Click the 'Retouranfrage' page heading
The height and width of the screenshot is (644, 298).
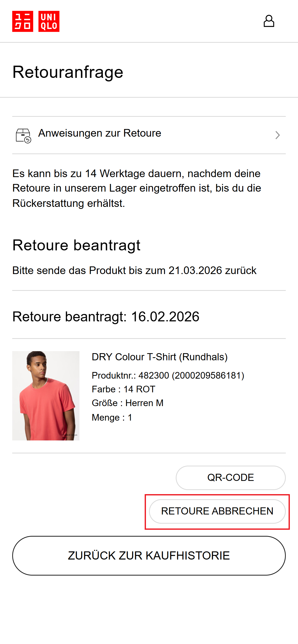click(x=68, y=72)
